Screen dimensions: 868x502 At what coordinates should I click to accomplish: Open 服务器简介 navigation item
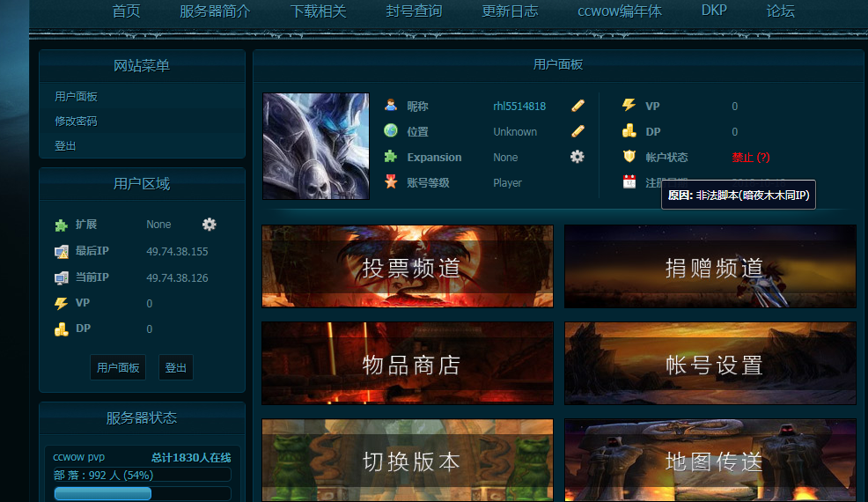tap(215, 11)
